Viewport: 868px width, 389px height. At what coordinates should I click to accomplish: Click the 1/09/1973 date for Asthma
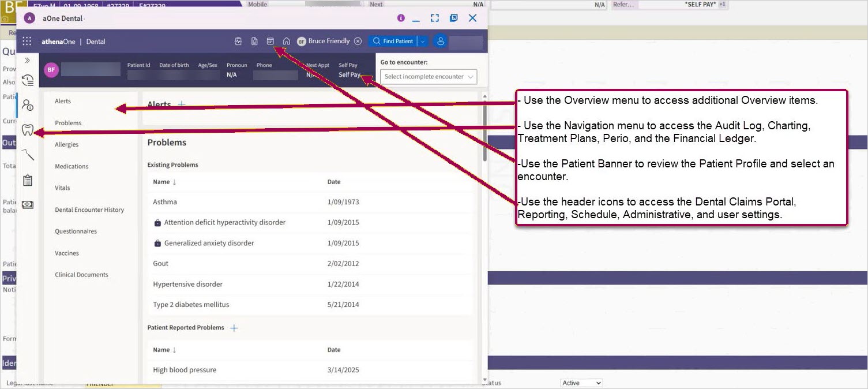[343, 202]
